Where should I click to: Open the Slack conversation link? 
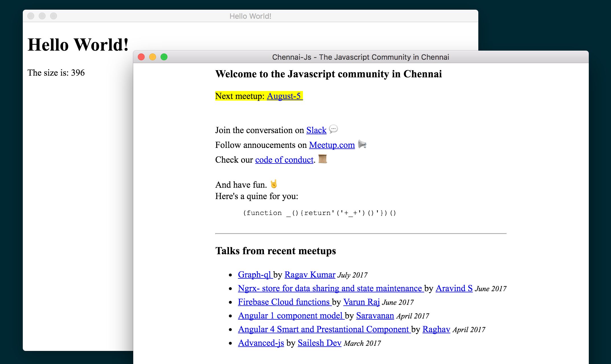point(316,130)
